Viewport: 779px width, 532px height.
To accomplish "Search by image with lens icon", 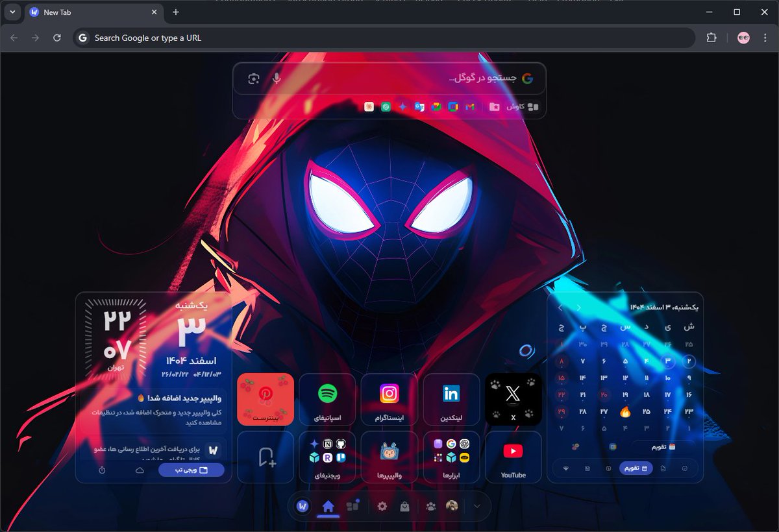I will (x=254, y=79).
